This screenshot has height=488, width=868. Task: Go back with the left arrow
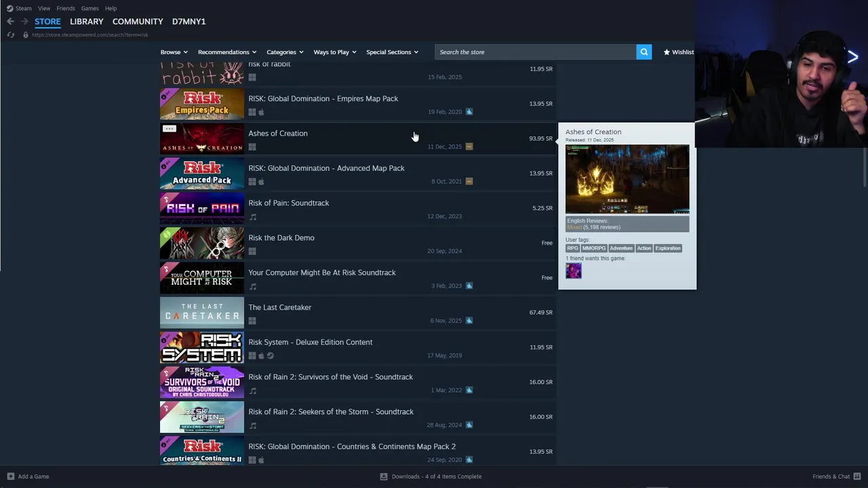[x=10, y=22]
